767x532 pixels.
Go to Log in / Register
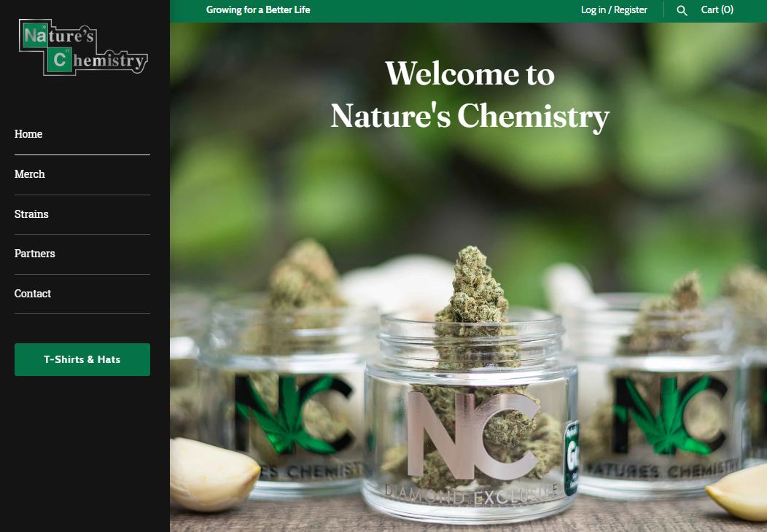pos(614,9)
